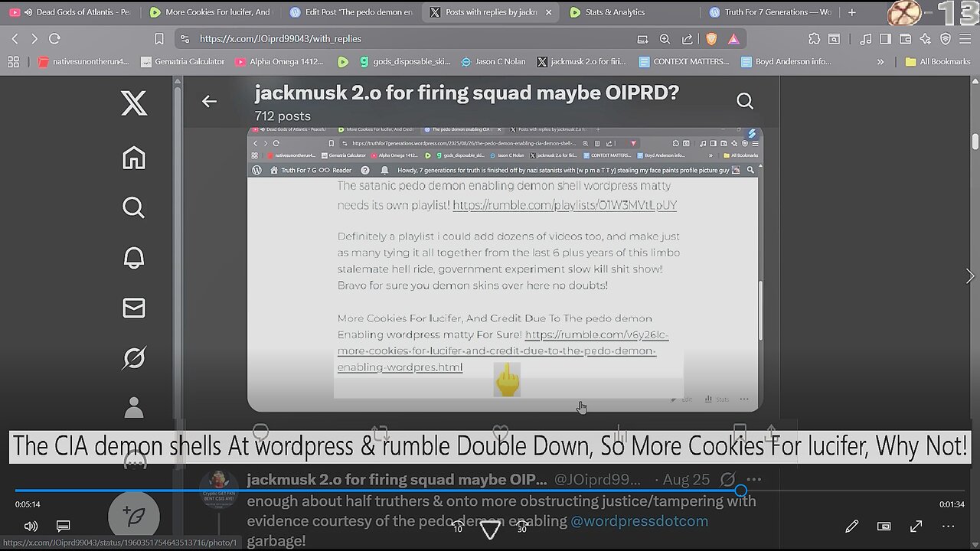
Task: Switch to the Dead Gods of Atlantis tab
Action: pyautogui.click(x=70, y=12)
